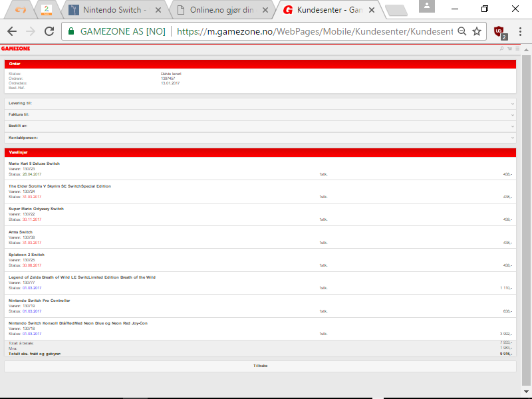Image resolution: width=532 pixels, height=399 pixels.
Task: Close the Online.no tab
Action: 265,10
